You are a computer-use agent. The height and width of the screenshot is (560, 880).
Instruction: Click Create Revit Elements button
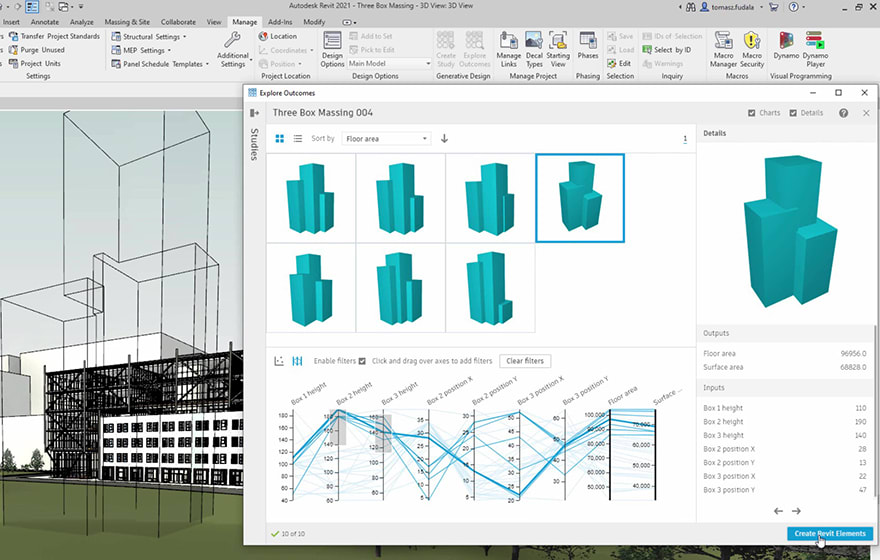829,534
